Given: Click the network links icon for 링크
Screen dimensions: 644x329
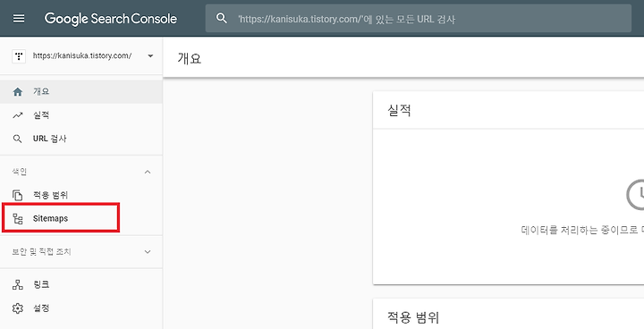Looking at the screenshot, I should tap(18, 284).
